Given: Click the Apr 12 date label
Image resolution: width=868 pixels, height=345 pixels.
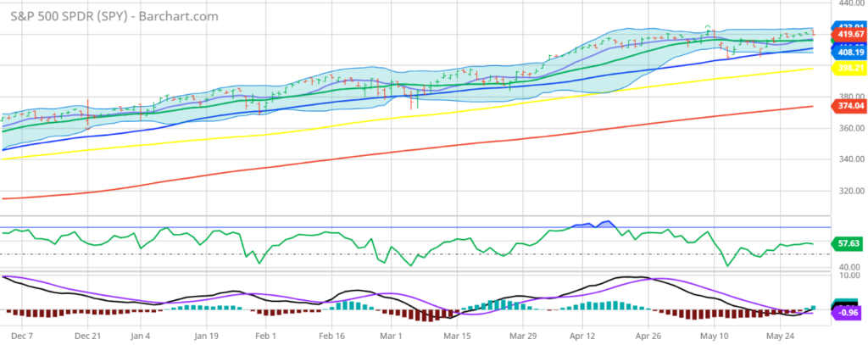Looking at the screenshot, I should click(582, 336).
